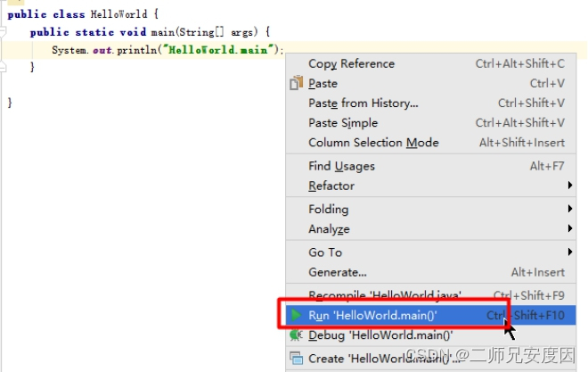Toggle Column Selection Mode
The height and width of the screenshot is (372, 588).
pos(430,142)
